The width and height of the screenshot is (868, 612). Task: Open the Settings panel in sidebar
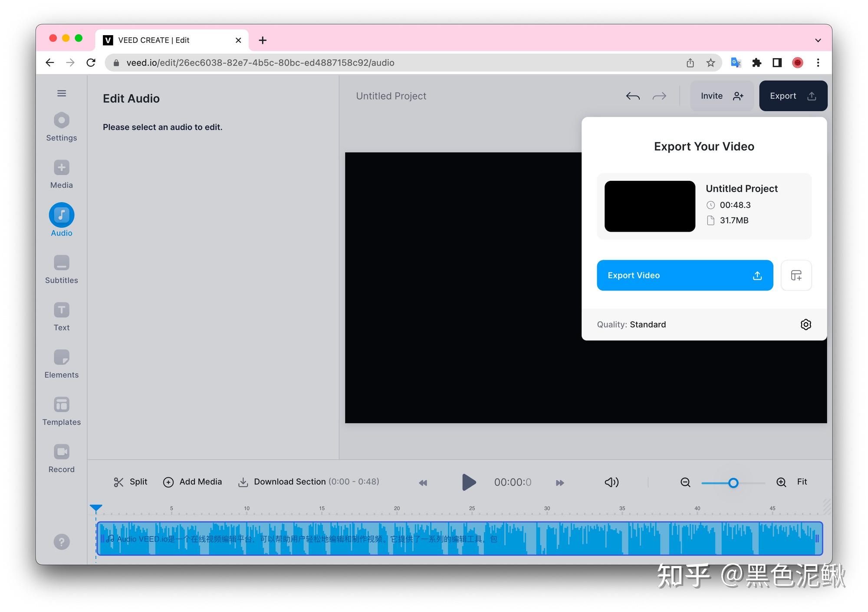coord(61,126)
